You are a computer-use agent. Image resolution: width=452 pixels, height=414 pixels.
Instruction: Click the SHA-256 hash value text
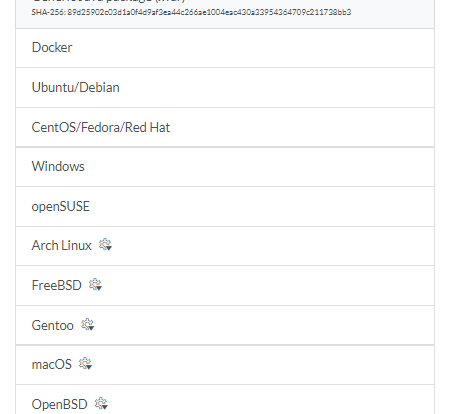[x=209, y=12]
